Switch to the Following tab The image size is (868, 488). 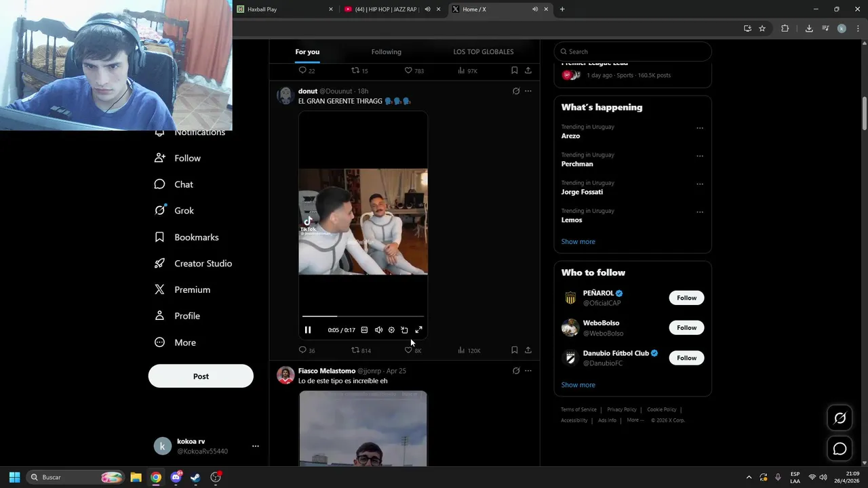387,52
